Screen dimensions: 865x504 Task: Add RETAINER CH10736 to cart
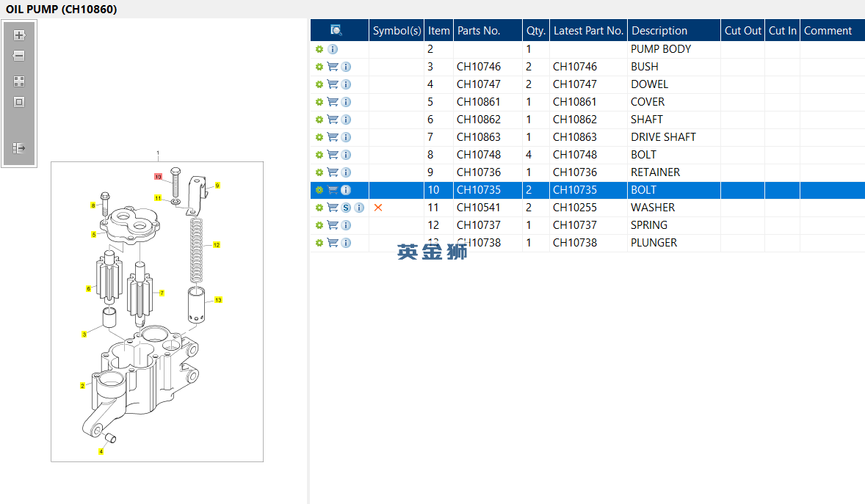pos(333,172)
